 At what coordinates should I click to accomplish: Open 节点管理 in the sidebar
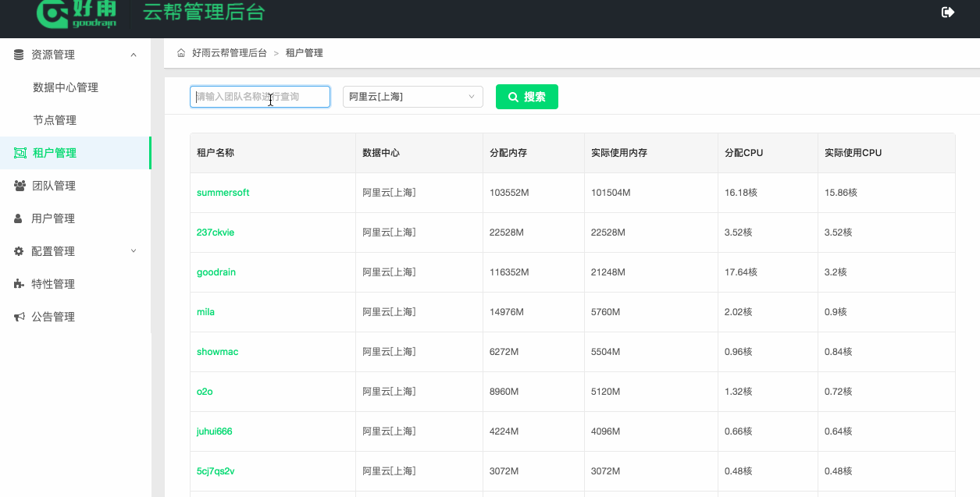click(55, 120)
